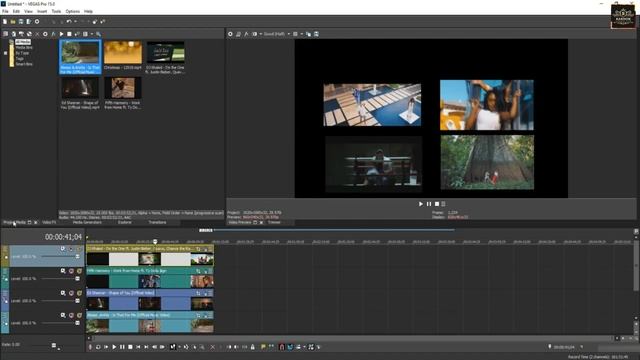The height and width of the screenshot is (360, 640).
Task: Open the Options menu
Action: 73,11
